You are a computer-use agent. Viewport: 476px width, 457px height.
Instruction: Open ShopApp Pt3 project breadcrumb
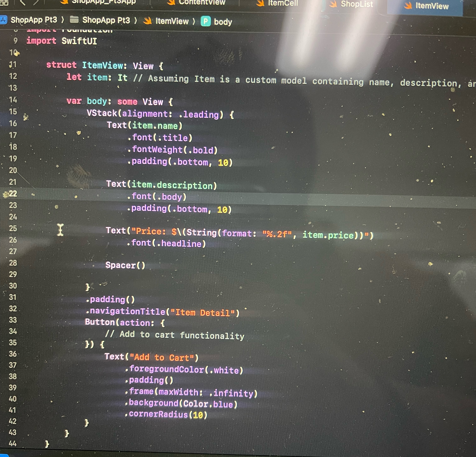(34, 20)
